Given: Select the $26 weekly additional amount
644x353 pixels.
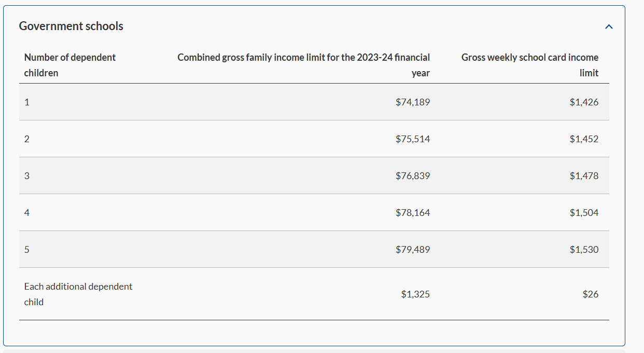Looking at the screenshot, I should click(x=591, y=294).
